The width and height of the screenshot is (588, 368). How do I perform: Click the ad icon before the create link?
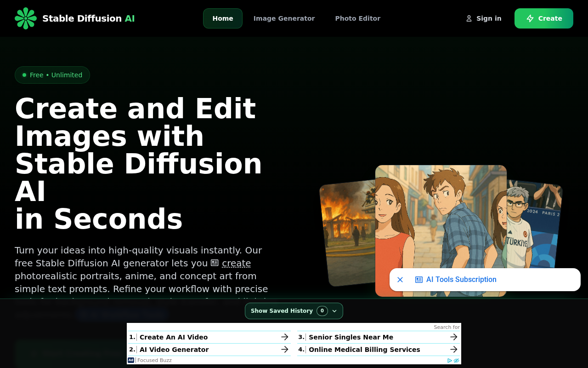click(215, 263)
